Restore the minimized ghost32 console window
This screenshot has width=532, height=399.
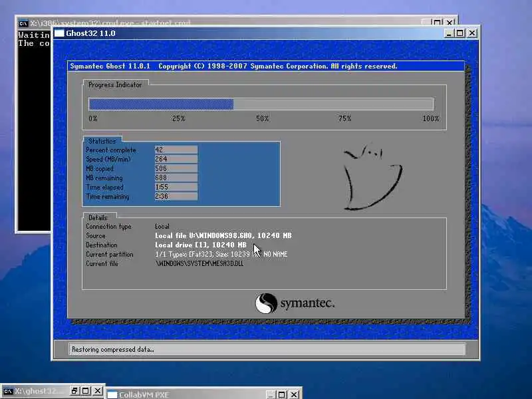74,391
